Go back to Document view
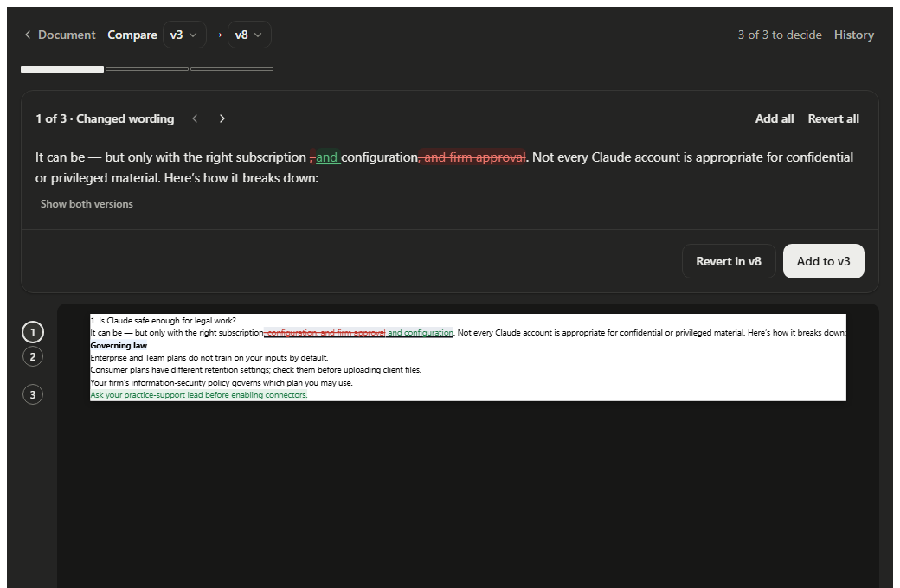The width and height of the screenshot is (900, 588). (x=60, y=35)
